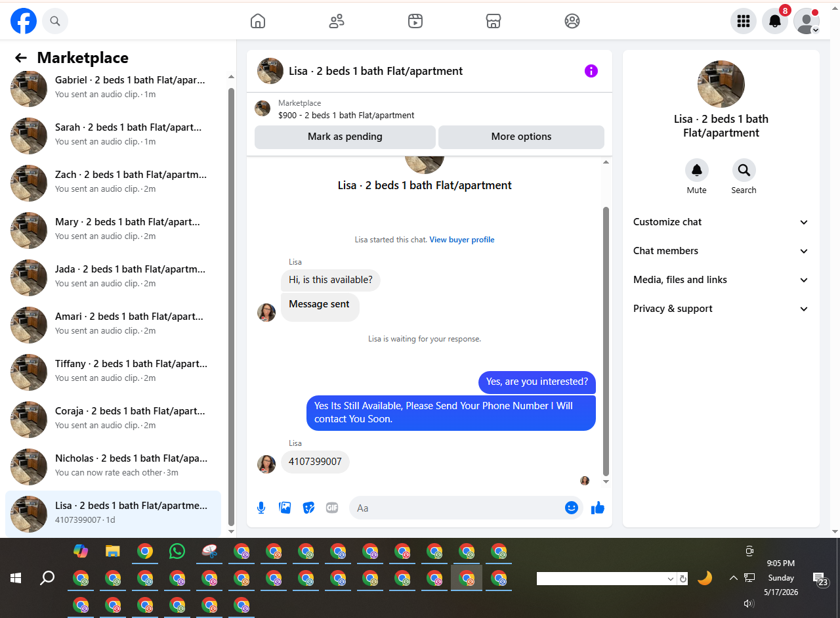
Task: Open Nicholas's conversation in the list
Action: click(x=114, y=467)
